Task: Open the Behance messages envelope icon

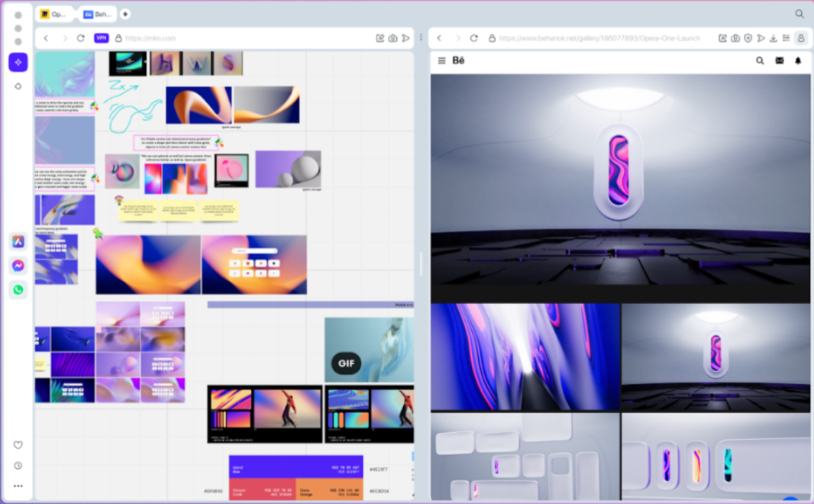Action: 780,61
